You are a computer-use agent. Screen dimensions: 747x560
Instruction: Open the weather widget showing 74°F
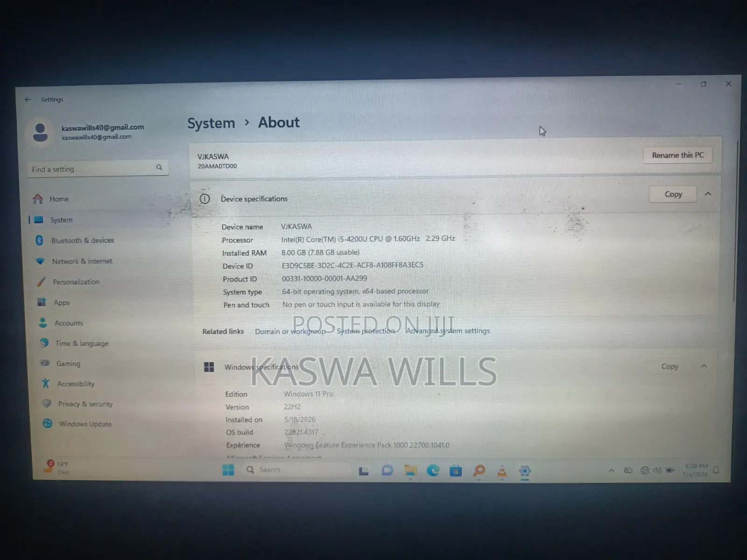[57, 467]
